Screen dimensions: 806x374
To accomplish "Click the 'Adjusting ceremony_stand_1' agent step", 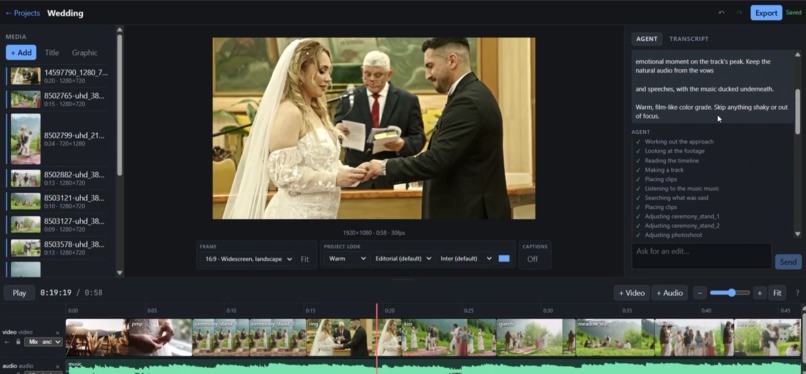I will pyautogui.click(x=682, y=216).
